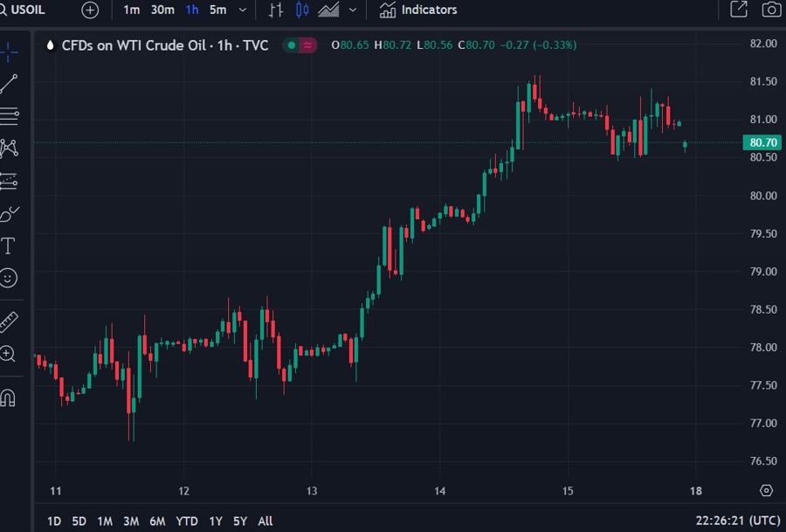786x532 pixels.
Task: Click the 22:26:21 (UTC) timezone clock
Action: pyautogui.click(x=738, y=521)
